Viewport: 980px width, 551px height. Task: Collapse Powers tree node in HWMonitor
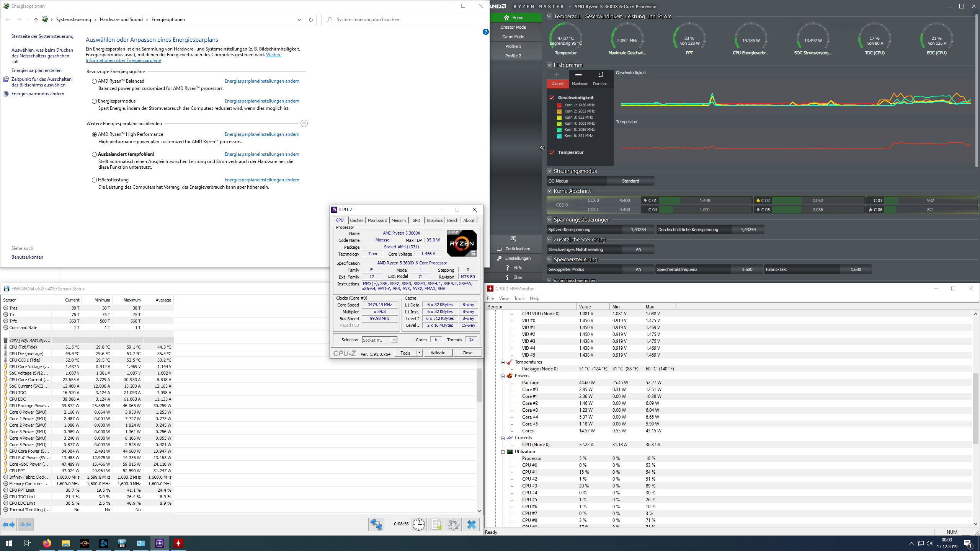tap(503, 376)
